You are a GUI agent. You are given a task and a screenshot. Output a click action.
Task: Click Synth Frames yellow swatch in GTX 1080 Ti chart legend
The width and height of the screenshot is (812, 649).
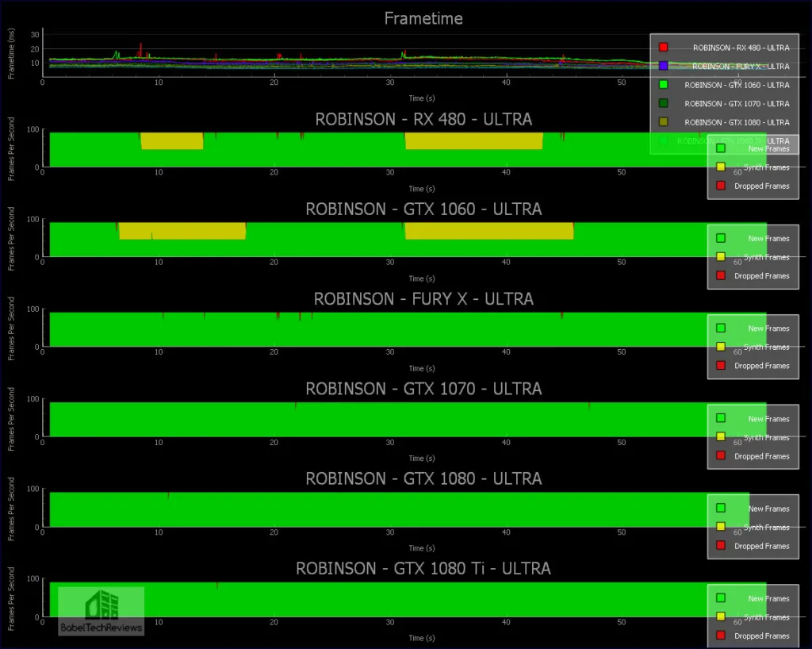point(720,616)
